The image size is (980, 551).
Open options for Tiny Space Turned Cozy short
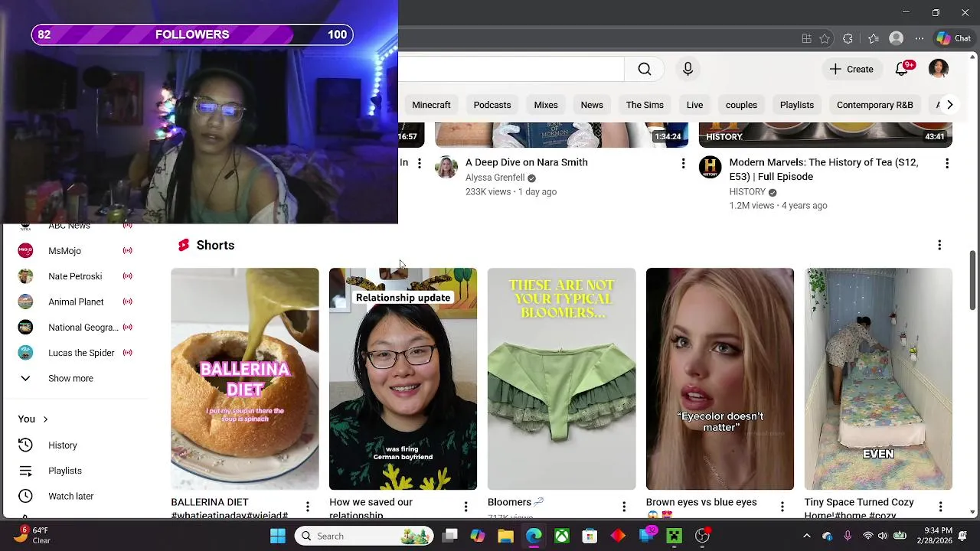(941, 507)
